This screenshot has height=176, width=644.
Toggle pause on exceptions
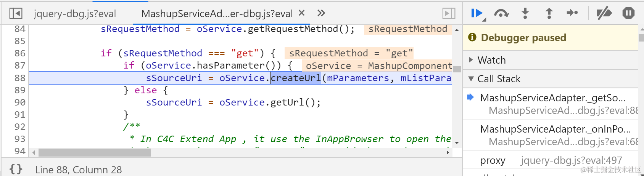point(628,13)
